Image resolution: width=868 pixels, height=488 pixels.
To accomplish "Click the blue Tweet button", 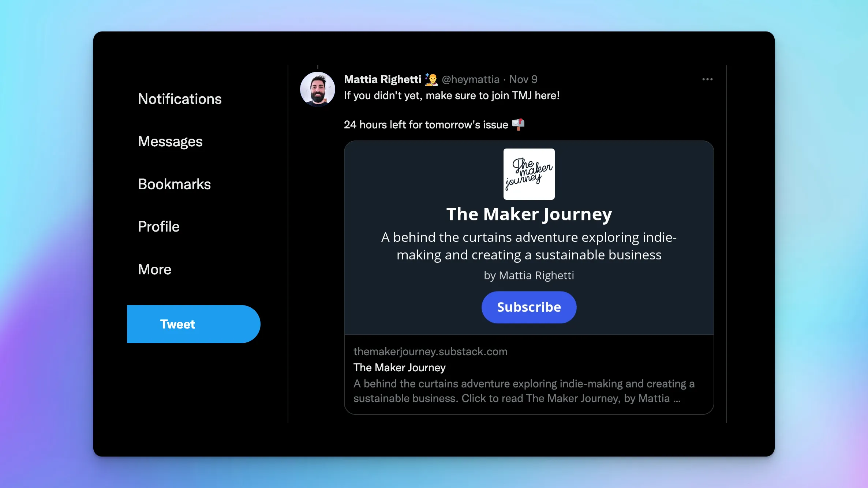I will coord(194,324).
